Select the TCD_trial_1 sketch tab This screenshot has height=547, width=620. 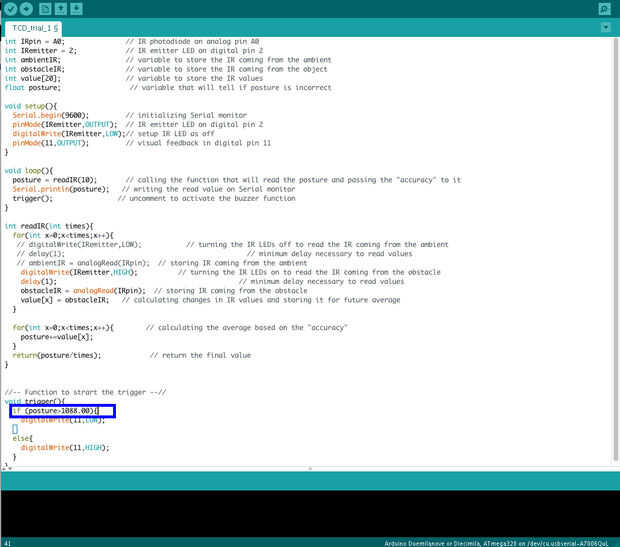pos(34,28)
